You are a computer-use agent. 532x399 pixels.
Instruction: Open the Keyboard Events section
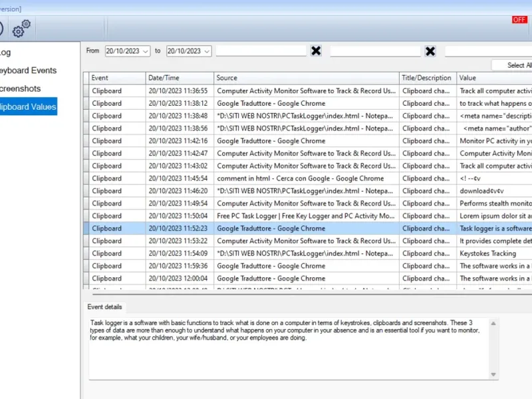pos(28,70)
